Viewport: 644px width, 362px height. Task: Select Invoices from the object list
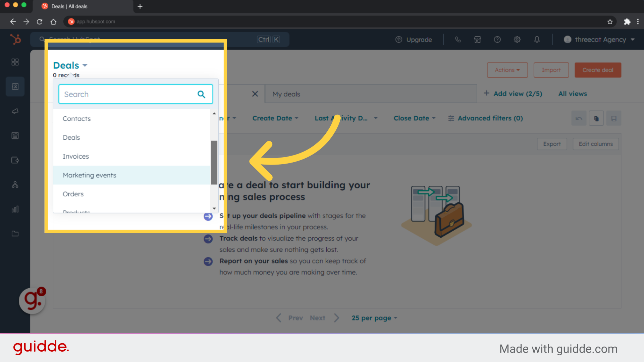click(131, 156)
